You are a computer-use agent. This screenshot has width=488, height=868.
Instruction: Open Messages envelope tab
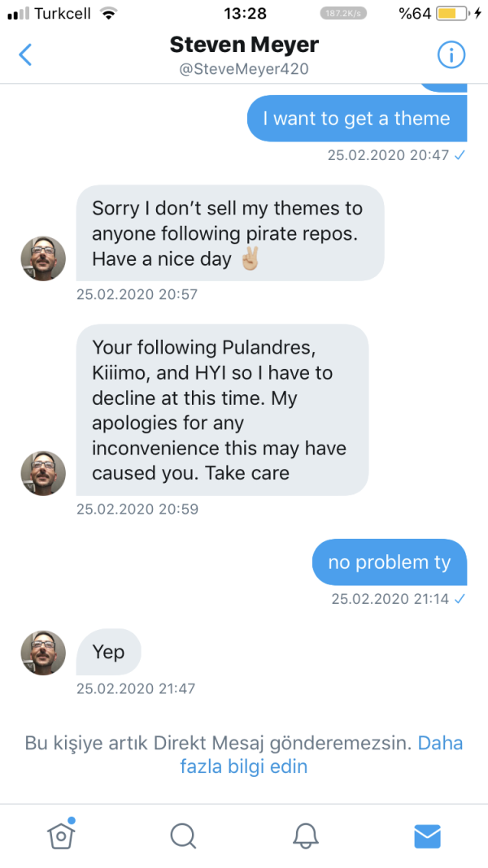click(x=427, y=835)
